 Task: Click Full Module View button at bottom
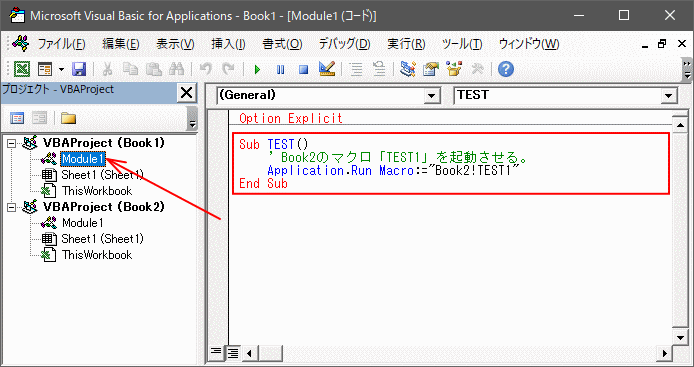233,352
